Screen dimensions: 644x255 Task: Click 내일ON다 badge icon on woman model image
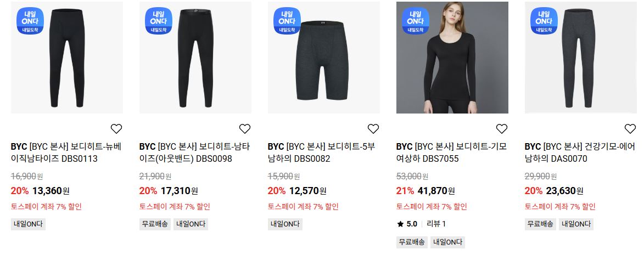(x=416, y=21)
